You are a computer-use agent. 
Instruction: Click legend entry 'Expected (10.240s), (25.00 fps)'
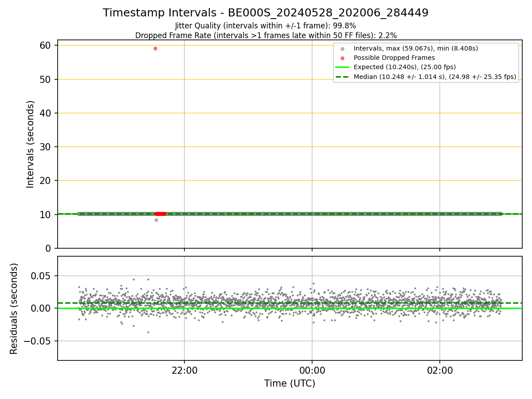point(405,67)
